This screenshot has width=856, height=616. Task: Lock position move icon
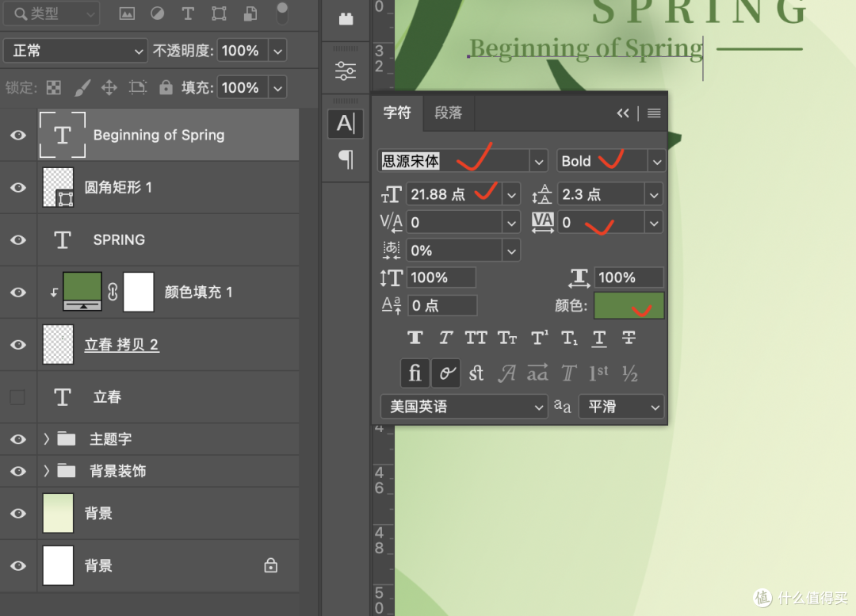tap(109, 87)
